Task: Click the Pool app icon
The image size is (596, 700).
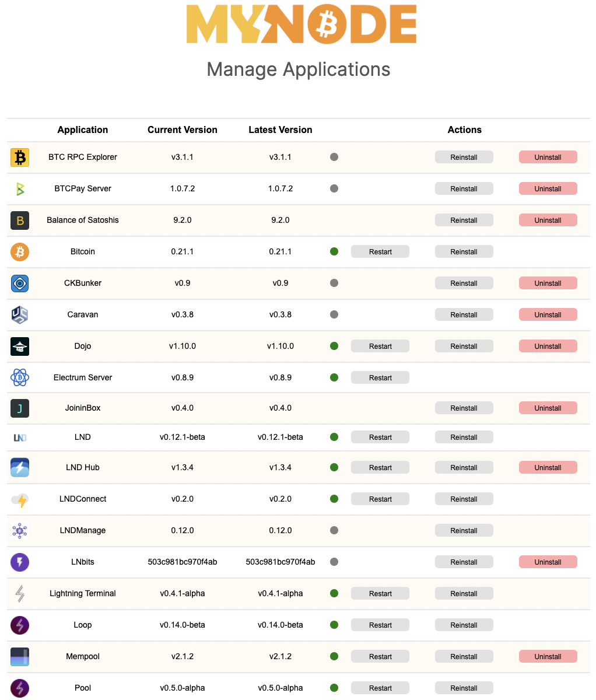Action: coord(20,688)
